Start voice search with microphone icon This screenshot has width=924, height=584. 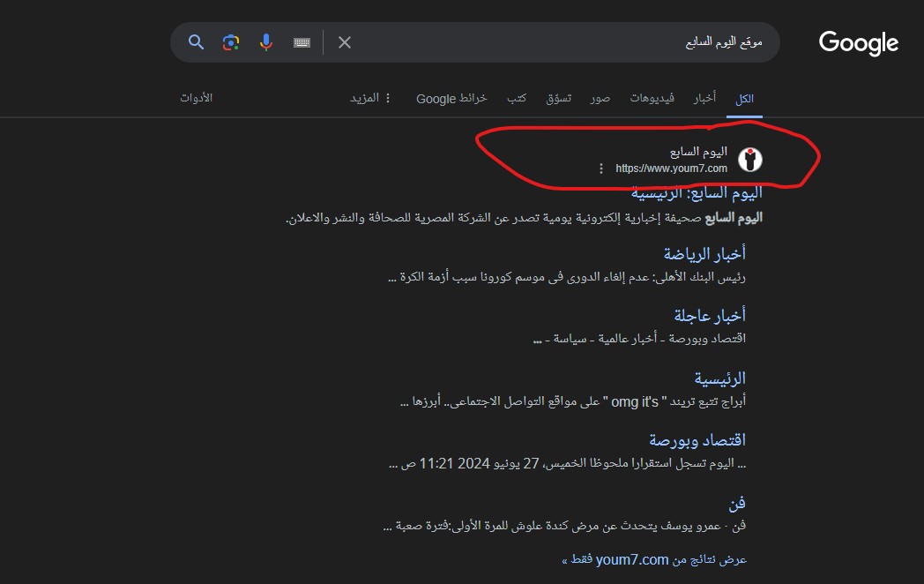click(x=266, y=42)
